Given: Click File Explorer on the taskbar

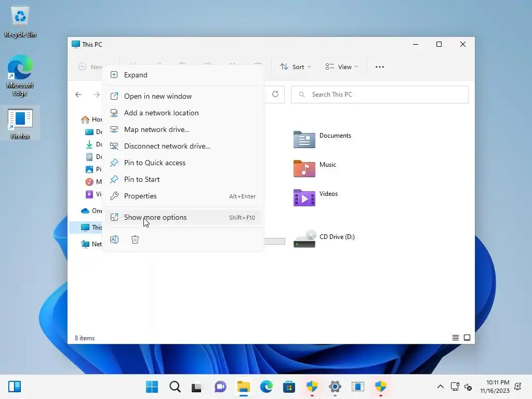Looking at the screenshot, I should 243,387.
